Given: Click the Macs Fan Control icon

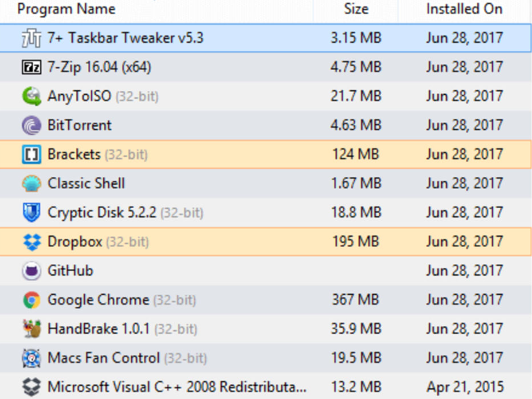Looking at the screenshot, I should [x=31, y=358].
